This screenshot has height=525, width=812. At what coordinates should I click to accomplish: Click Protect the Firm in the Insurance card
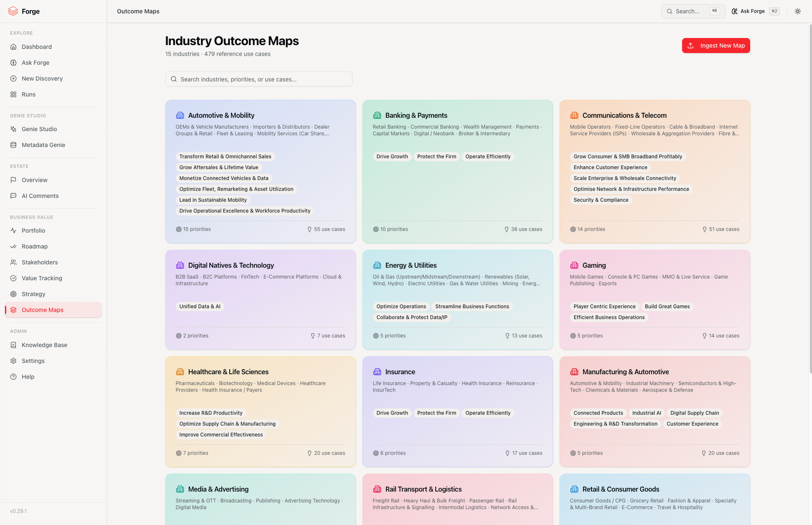pos(436,413)
